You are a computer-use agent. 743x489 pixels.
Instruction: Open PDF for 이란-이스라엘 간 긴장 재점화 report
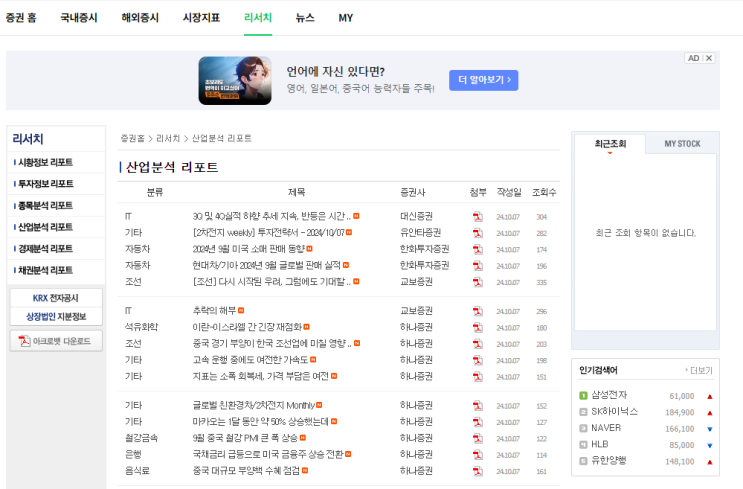pyautogui.click(x=477, y=328)
